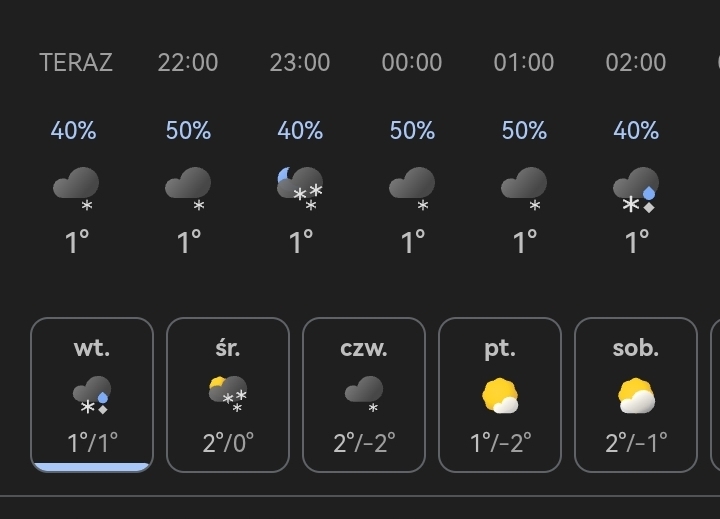The width and height of the screenshot is (720, 519).
Task: Click the 22:00 snow cloud icon
Action: pos(188,189)
